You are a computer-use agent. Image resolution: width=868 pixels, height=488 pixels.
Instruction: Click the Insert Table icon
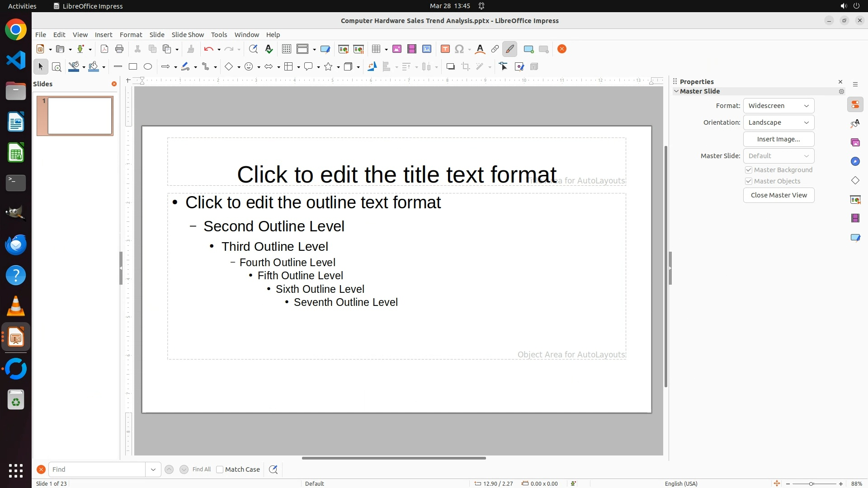376,49
